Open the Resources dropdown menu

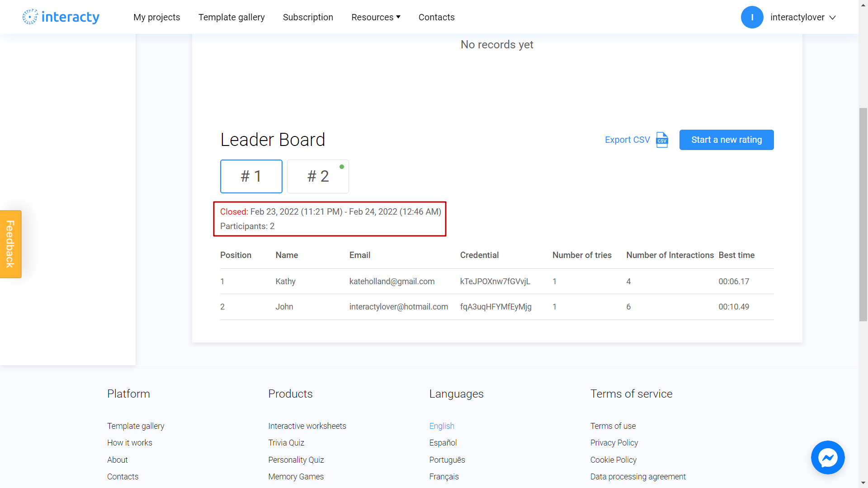[x=376, y=17]
